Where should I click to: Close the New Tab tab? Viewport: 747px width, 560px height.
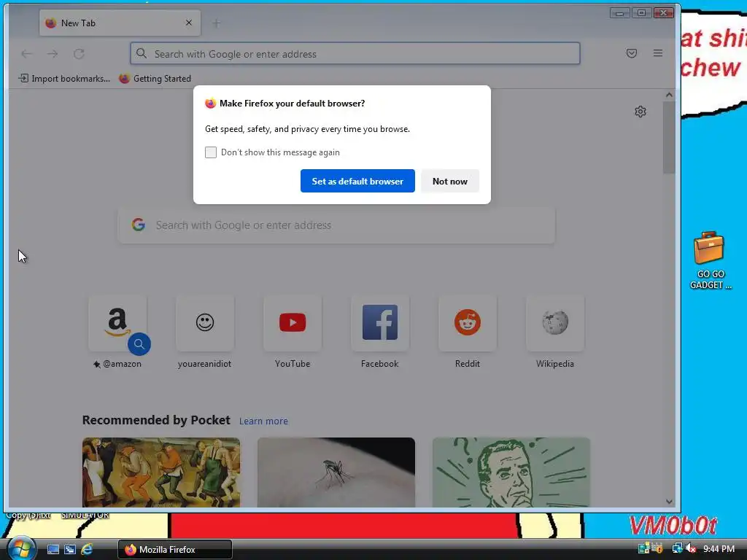189,23
